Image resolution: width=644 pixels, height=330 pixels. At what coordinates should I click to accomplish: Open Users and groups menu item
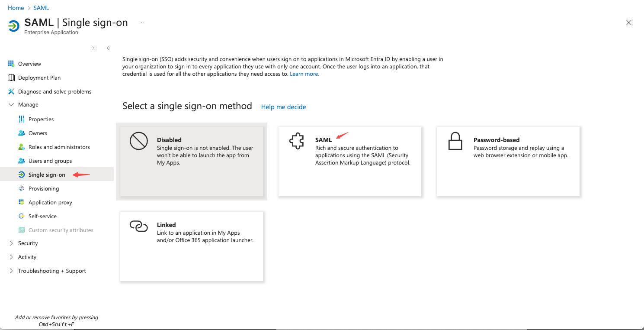pos(50,161)
